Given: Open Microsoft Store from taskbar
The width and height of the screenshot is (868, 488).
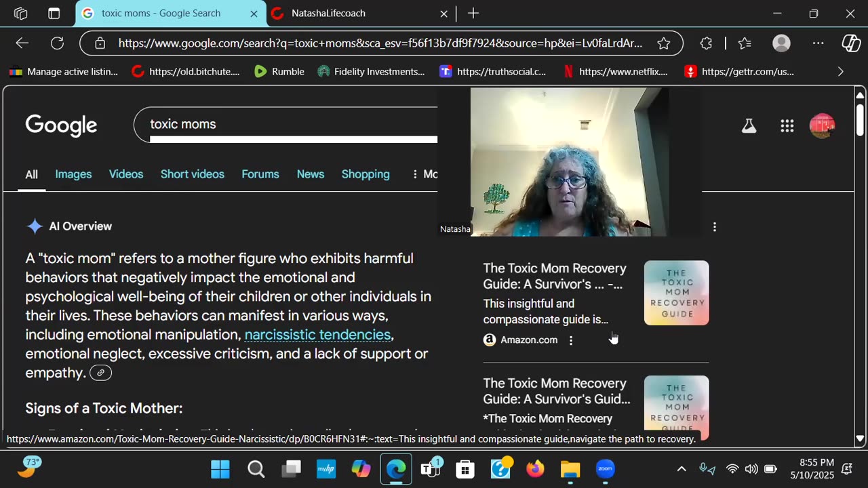Looking at the screenshot, I should tap(465, 469).
